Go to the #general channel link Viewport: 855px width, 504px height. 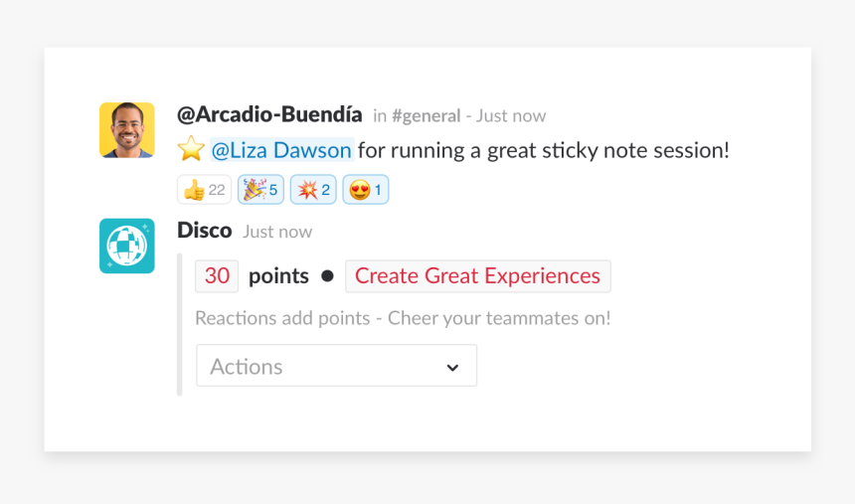(x=426, y=116)
